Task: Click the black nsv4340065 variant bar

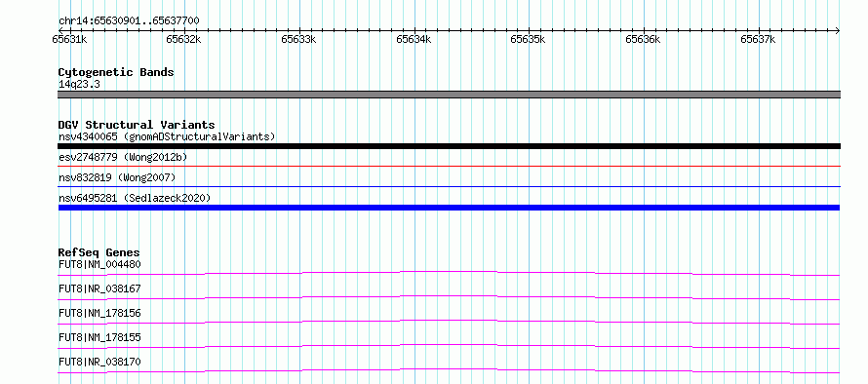Action: tap(449, 146)
